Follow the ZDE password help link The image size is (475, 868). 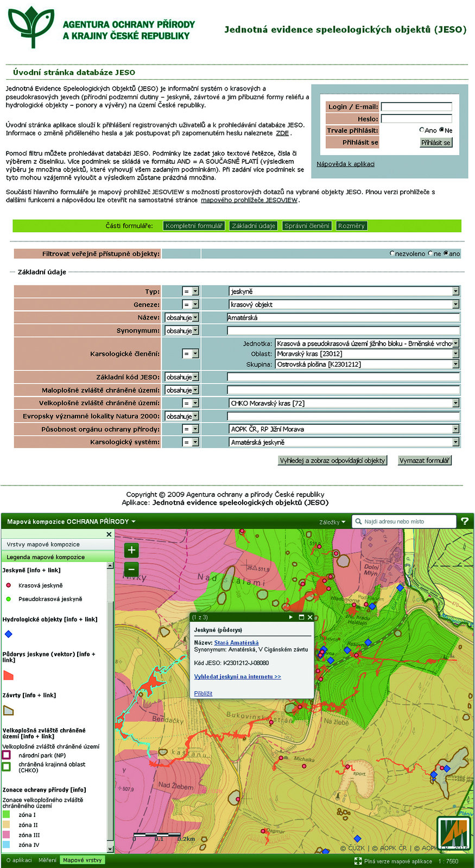tap(282, 133)
